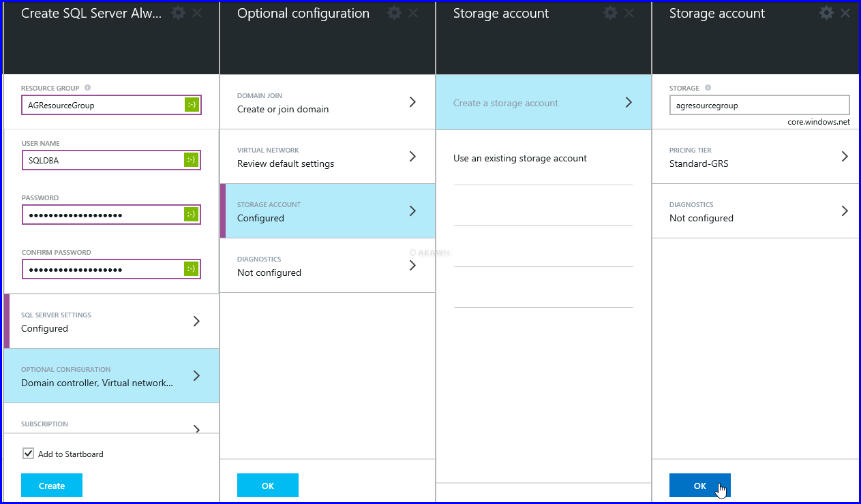Click the SQLDBA user name field
The height and width of the screenshot is (504, 861).
pyautogui.click(x=111, y=159)
